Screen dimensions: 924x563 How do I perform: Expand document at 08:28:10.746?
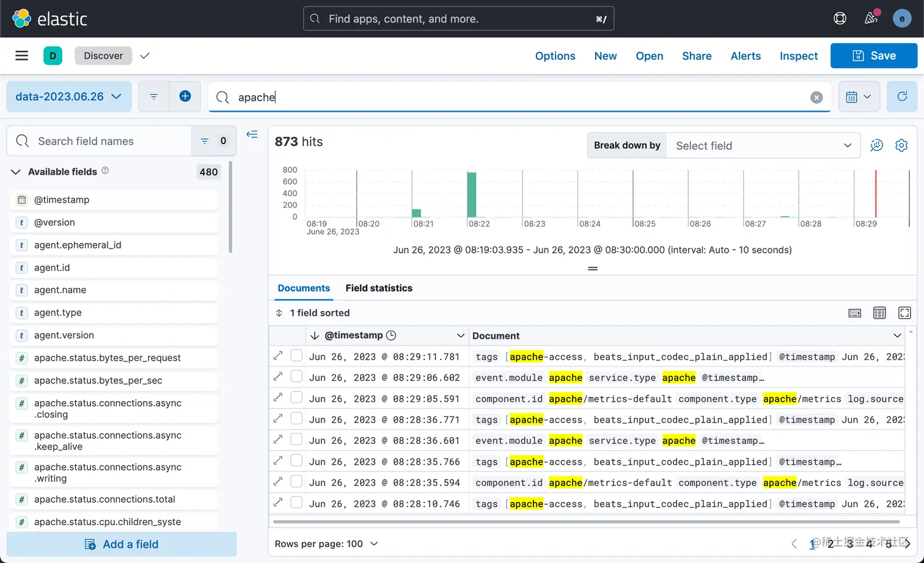[x=278, y=503]
